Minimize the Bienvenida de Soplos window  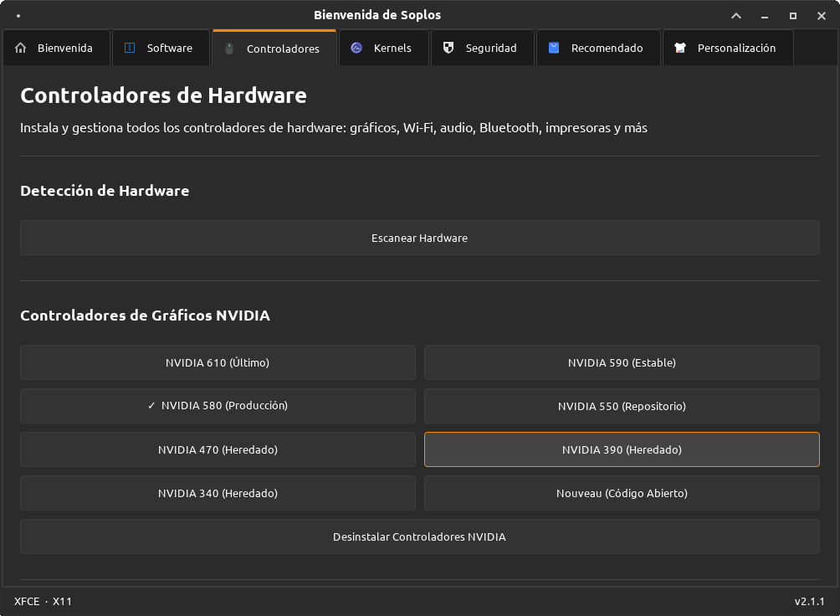(x=765, y=16)
